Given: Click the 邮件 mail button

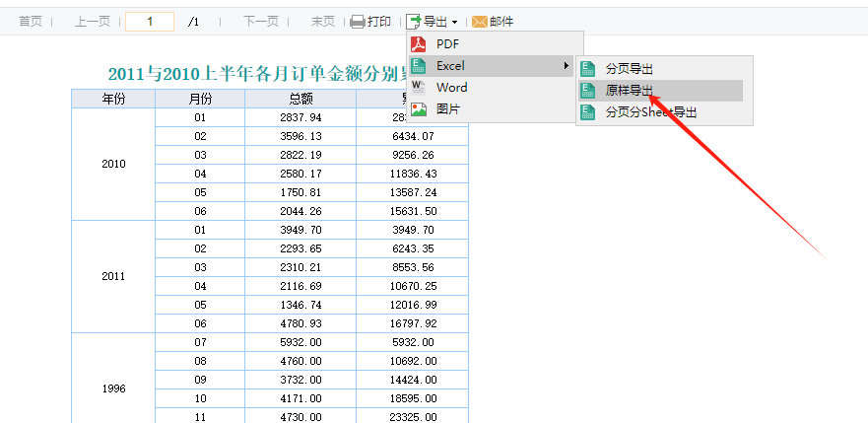Looking at the screenshot, I should coord(493,22).
